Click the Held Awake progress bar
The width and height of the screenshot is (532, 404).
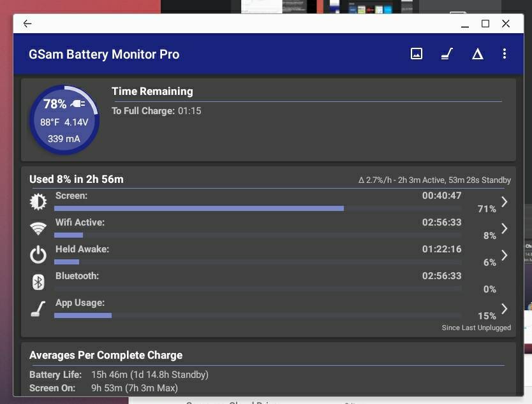click(x=258, y=262)
